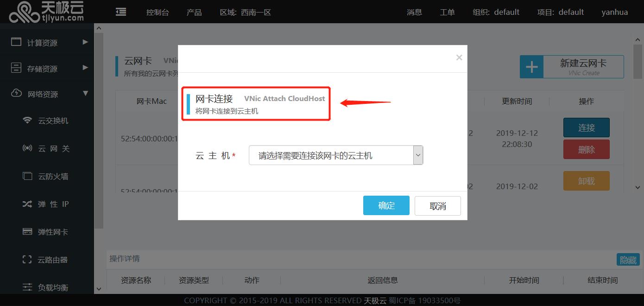Open the 控制台 menu item
The height and width of the screenshot is (306, 644).
[x=158, y=12]
